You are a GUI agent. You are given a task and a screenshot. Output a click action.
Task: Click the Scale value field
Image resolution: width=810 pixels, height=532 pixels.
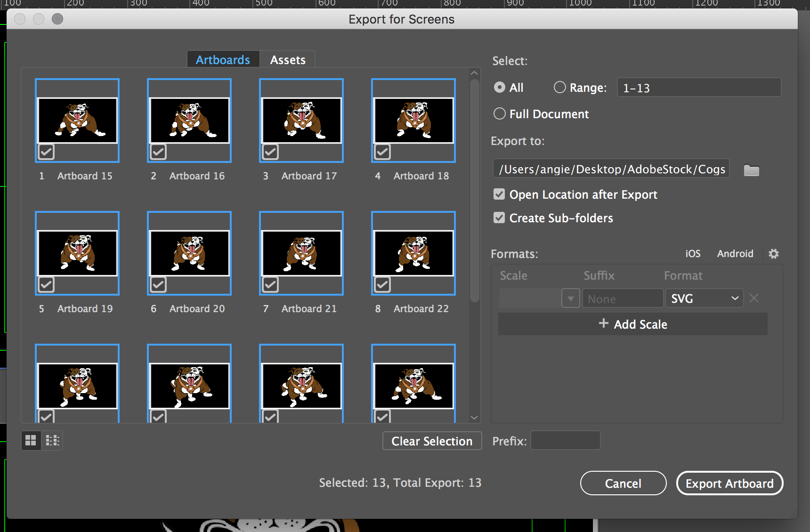pyautogui.click(x=530, y=298)
